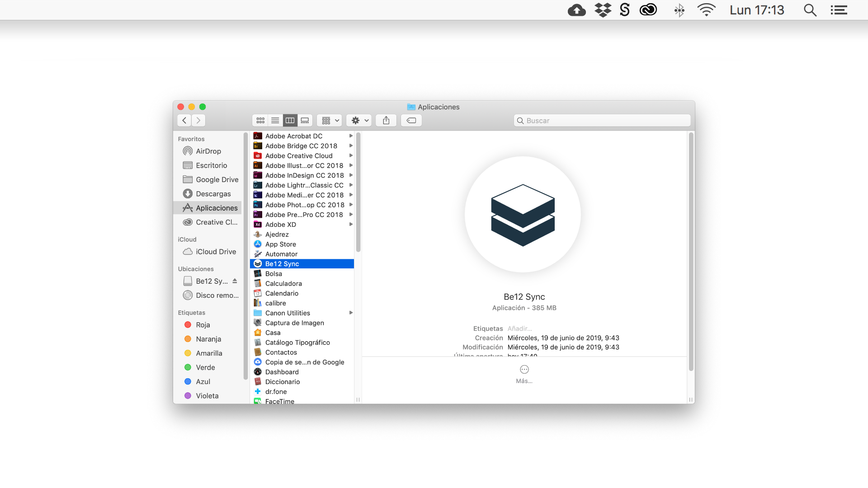Viewport: 868px width, 488px height.
Task: Open Dropbox menu bar icon
Action: [x=603, y=10]
